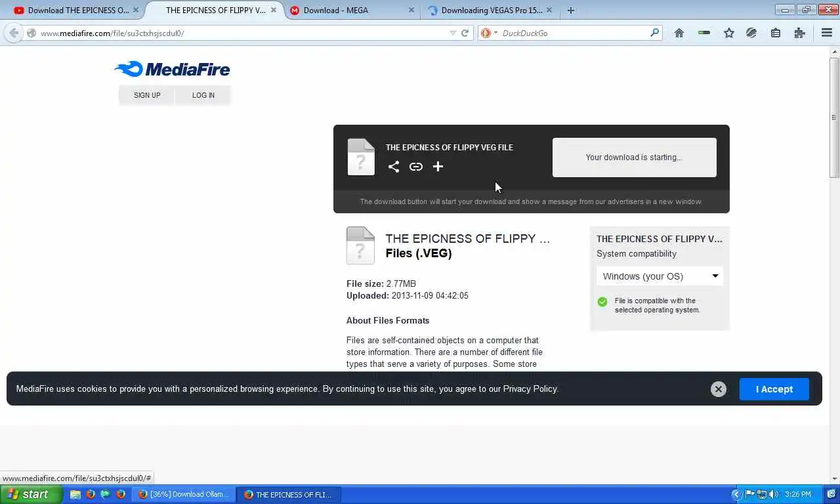The width and height of the screenshot is (840, 504).
Task: Bookmark this page with the star icon
Action: [729, 33]
